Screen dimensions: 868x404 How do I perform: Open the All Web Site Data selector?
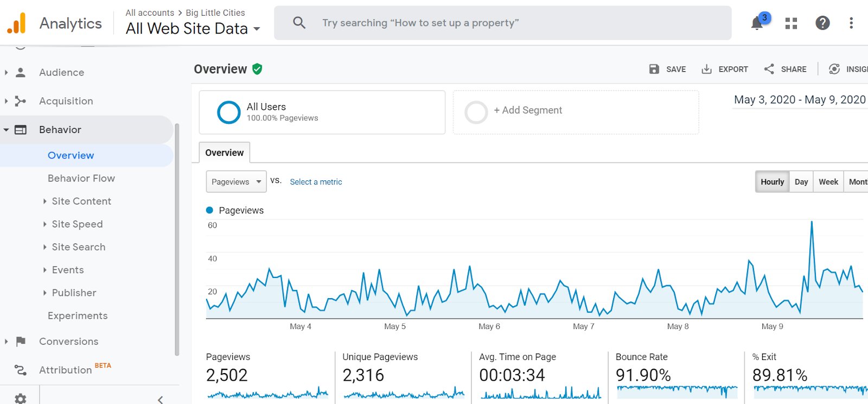[193, 28]
